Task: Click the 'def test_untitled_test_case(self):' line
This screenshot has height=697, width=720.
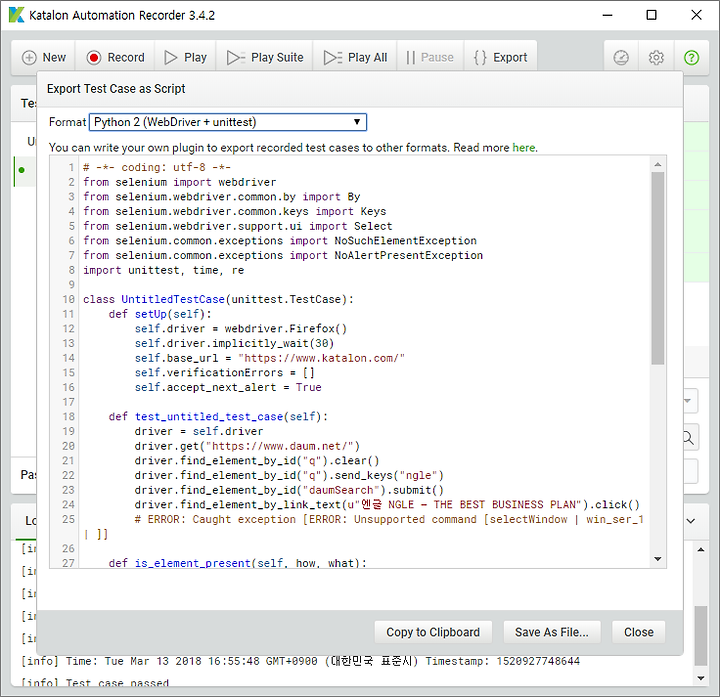Action: pos(218,416)
